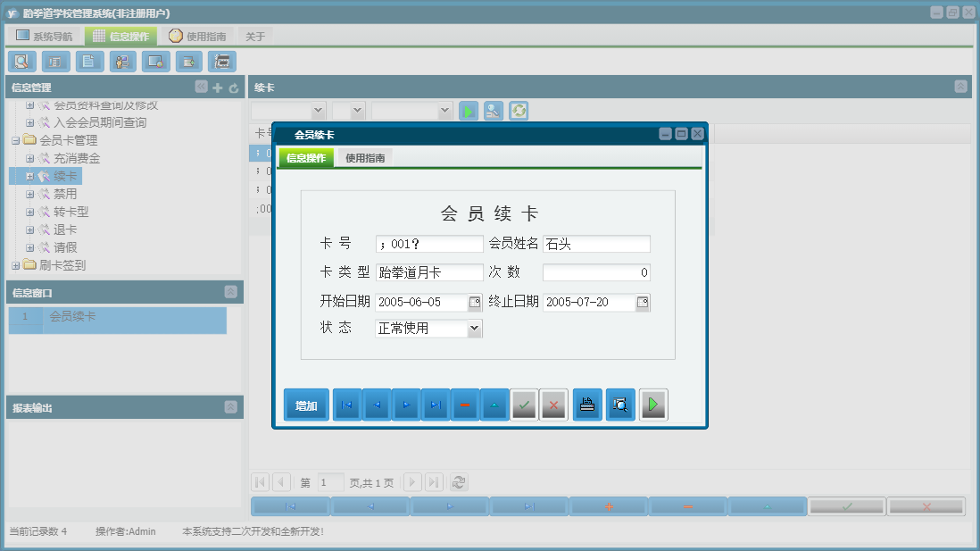The image size is (980, 551).
Task: Click the refresh icon in the 续卡 panel
Action: 518,111
